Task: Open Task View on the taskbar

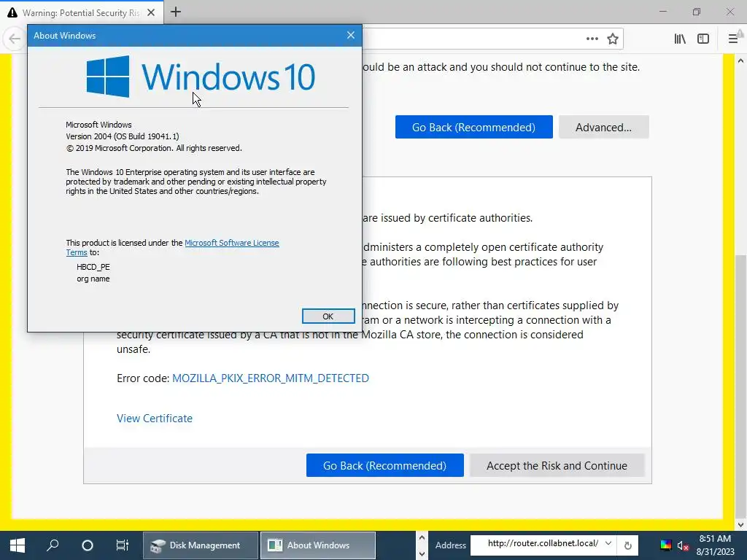Action: click(123, 545)
